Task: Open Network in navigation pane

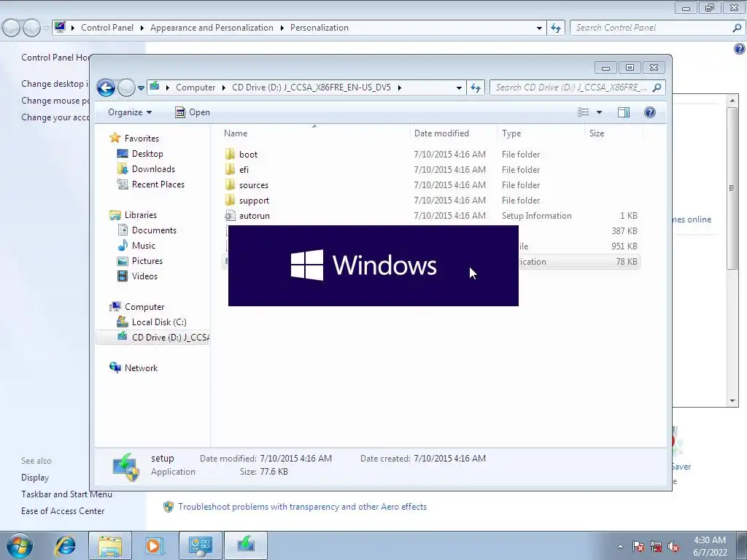Action: pyautogui.click(x=141, y=368)
